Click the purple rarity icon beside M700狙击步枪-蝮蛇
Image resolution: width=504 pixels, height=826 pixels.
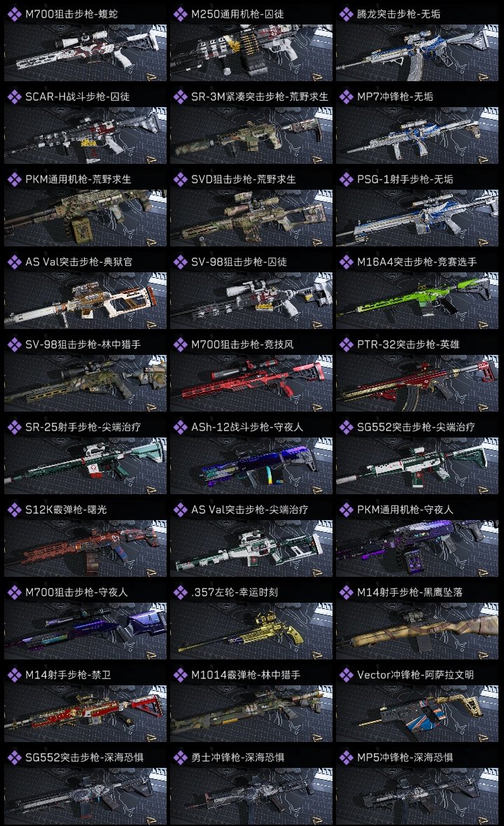[x=14, y=14]
